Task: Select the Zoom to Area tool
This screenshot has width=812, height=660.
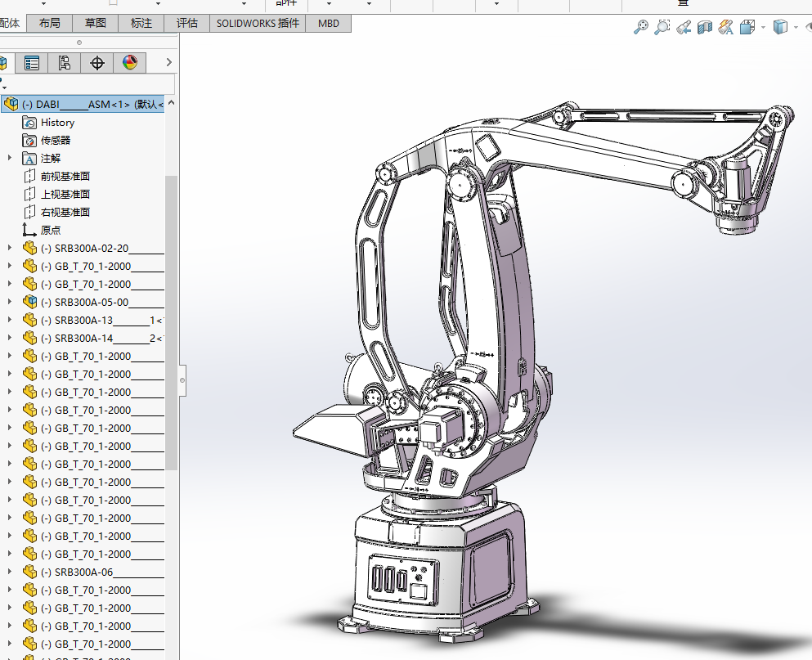Action: [662, 27]
